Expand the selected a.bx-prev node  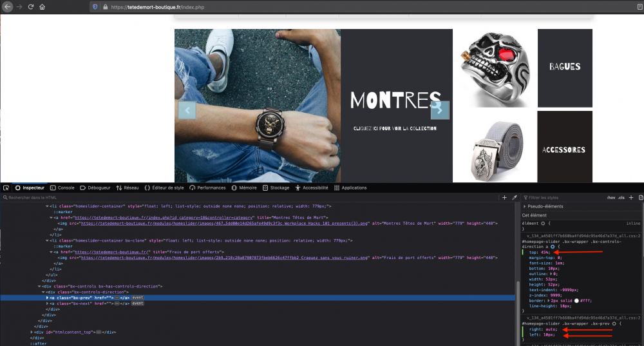click(47, 298)
